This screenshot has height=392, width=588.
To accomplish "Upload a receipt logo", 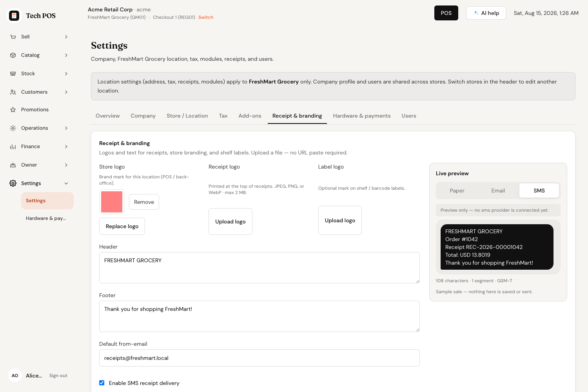I will [x=230, y=221].
